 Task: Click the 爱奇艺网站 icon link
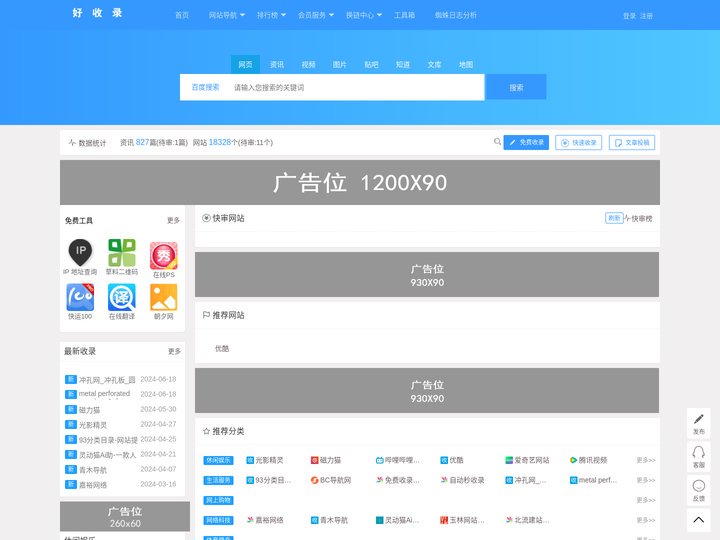pyautogui.click(x=509, y=460)
